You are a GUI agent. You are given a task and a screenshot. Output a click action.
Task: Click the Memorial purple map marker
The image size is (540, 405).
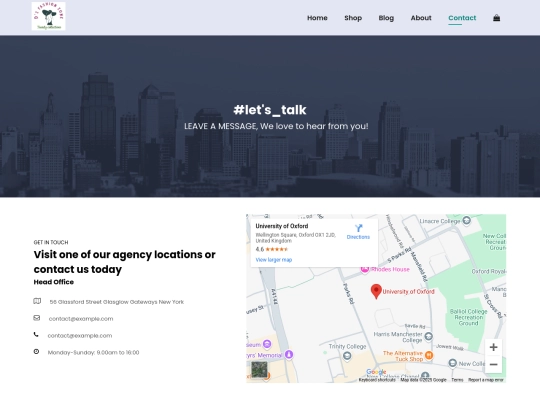pos(289,354)
